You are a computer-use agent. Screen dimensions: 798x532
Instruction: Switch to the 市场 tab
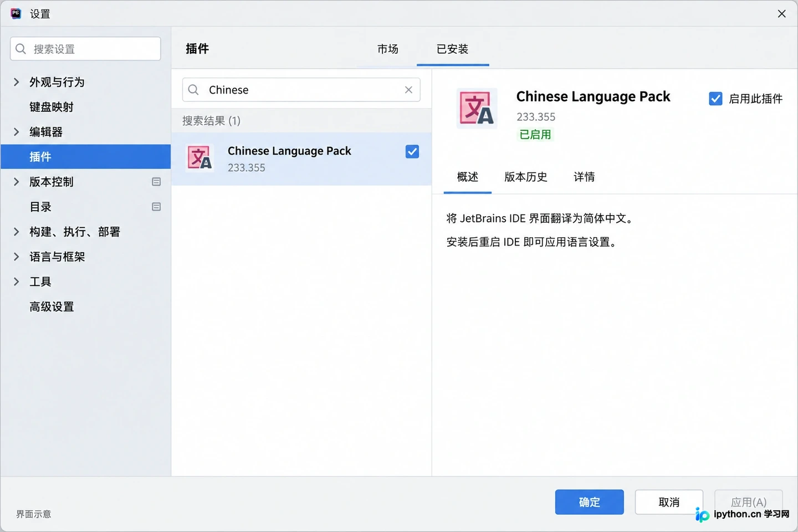(388, 49)
